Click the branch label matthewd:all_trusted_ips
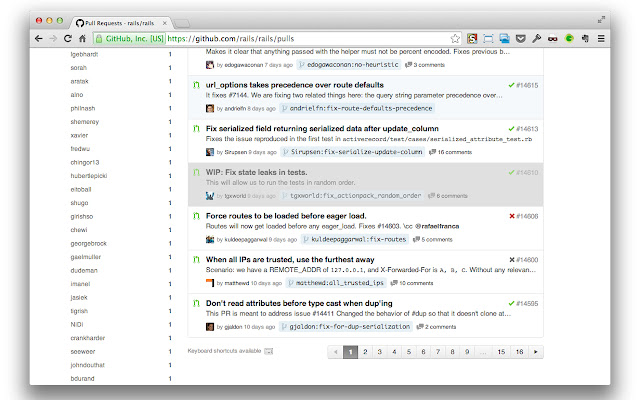This screenshot has height=400, width=640. [x=336, y=283]
